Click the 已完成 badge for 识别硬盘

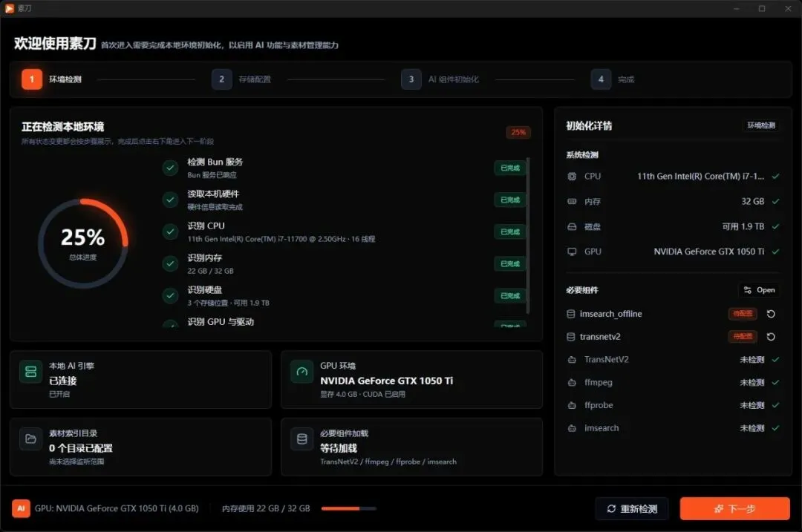coord(510,296)
